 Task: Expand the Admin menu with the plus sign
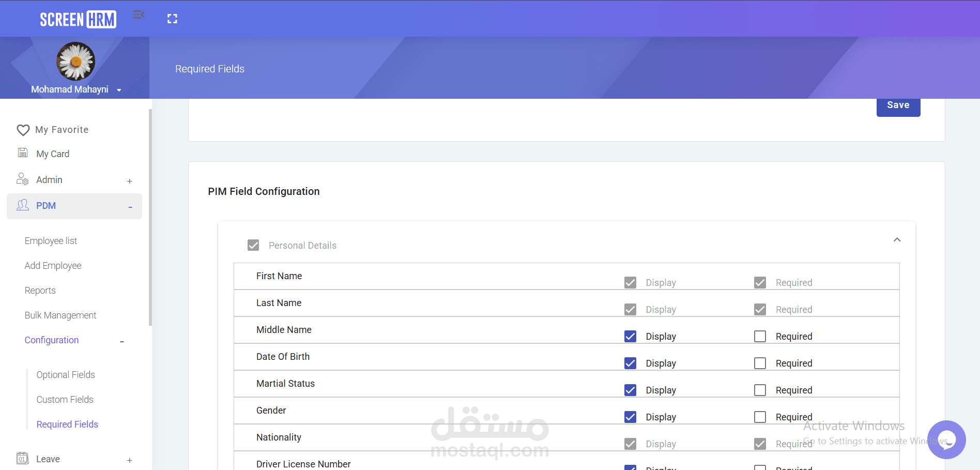pos(130,180)
